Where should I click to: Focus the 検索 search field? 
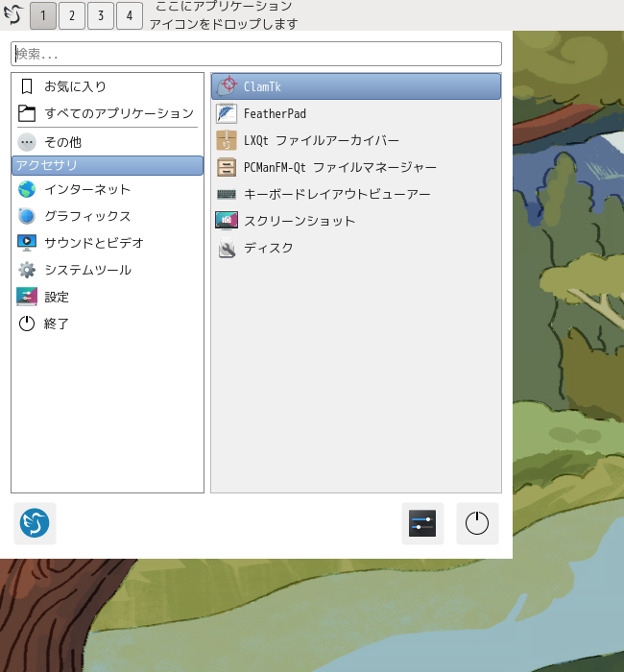[x=256, y=54]
